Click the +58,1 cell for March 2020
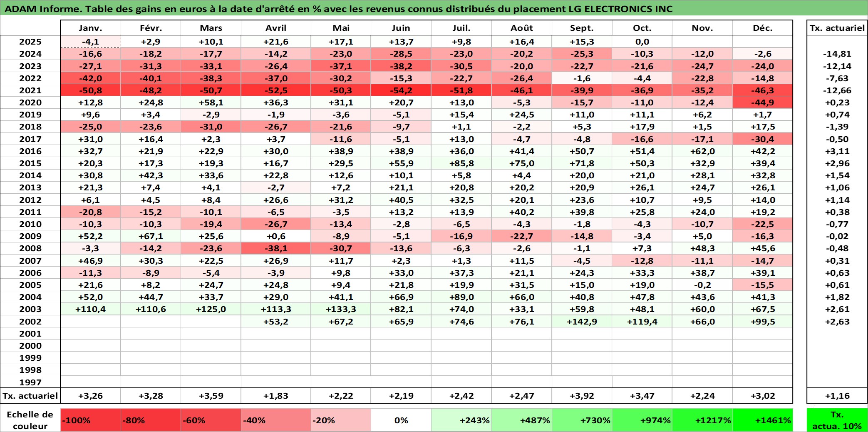 coord(211,102)
